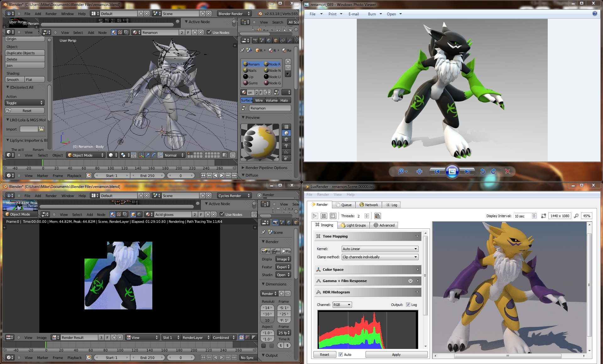
Task: Zoom with the Photo Viewer magnifier button
Action: (402, 171)
